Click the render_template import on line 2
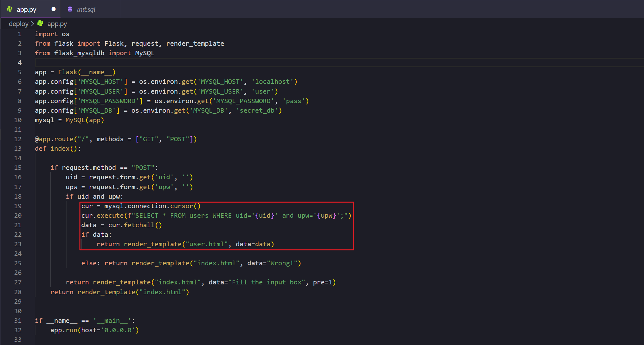The height and width of the screenshot is (345, 644). click(195, 43)
